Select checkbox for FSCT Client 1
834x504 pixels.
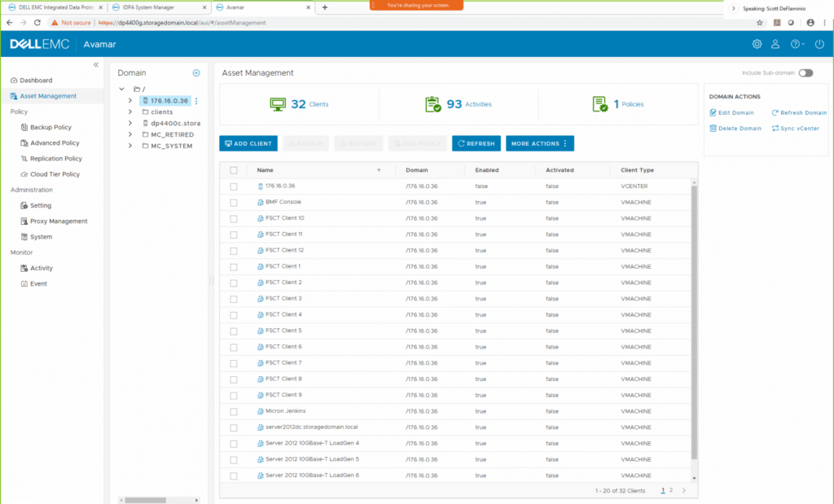[234, 267]
